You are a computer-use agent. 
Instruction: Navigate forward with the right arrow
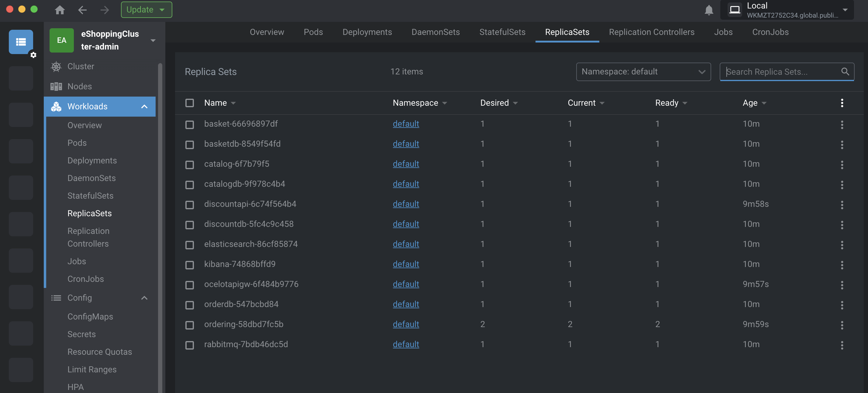pyautogui.click(x=105, y=10)
